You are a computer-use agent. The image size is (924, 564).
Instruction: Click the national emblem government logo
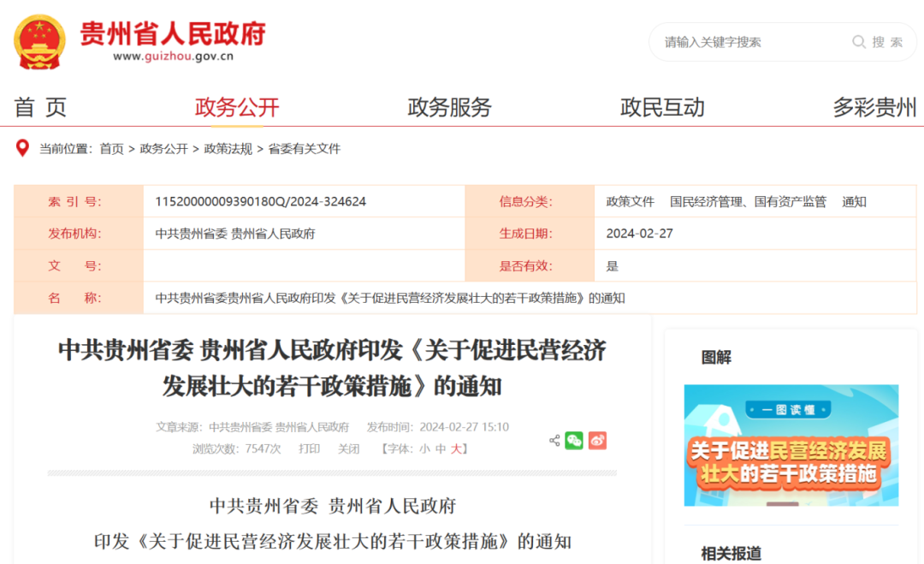coord(38,40)
